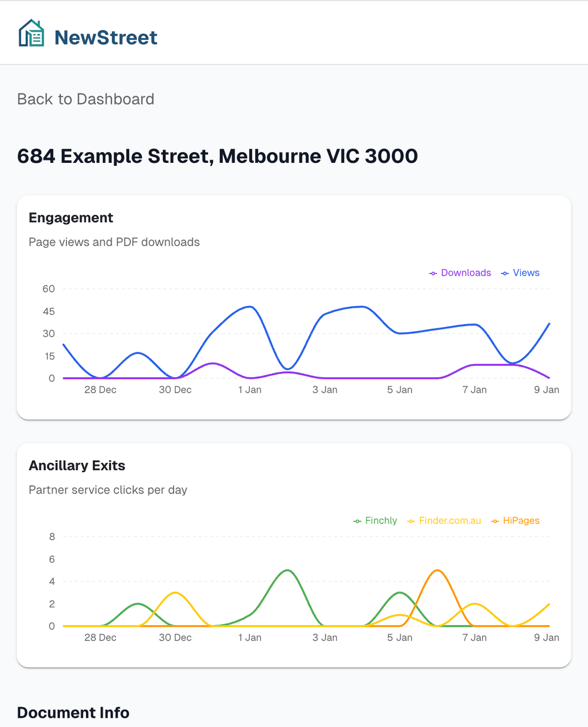Open Back to Dashboard
This screenshot has width=588, height=727.
click(x=85, y=99)
